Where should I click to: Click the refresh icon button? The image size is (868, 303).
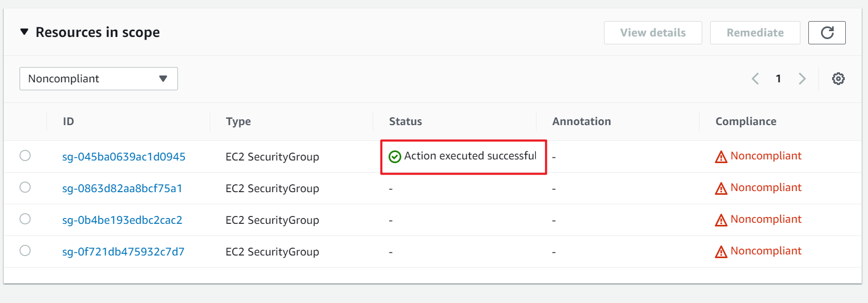827,33
